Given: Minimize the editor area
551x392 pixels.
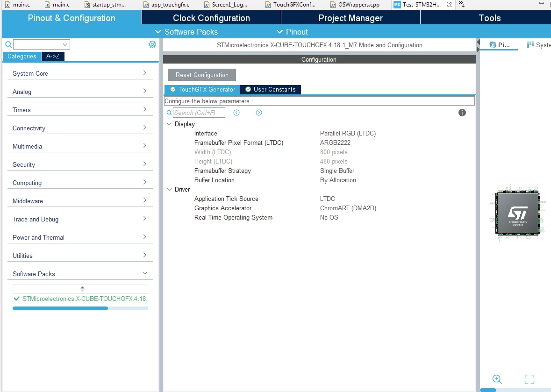Looking at the screenshot, I should pyautogui.click(x=542, y=3).
